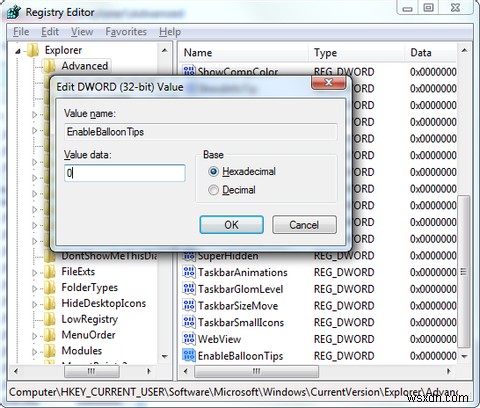The width and height of the screenshot is (480, 408).
Task: Click the MenuOrder folder icon
Action: (x=49, y=335)
